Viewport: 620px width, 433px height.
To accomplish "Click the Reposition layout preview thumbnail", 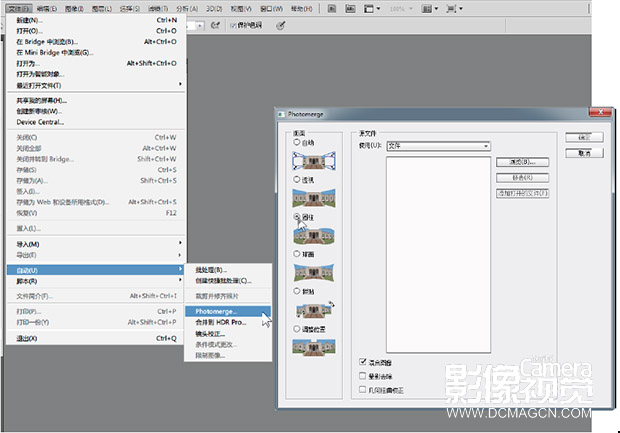I will tap(314, 347).
